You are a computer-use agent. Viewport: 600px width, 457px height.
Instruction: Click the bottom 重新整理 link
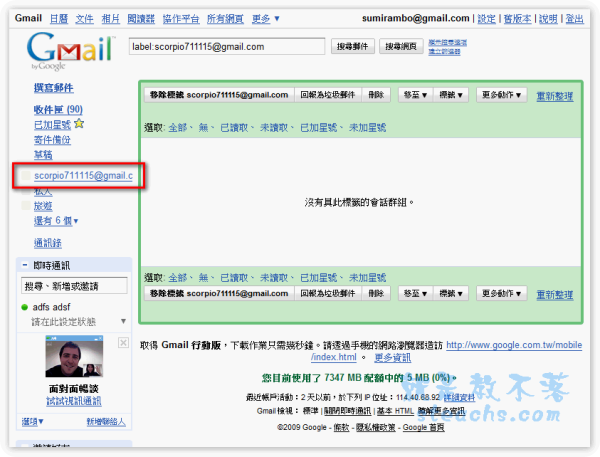554,295
